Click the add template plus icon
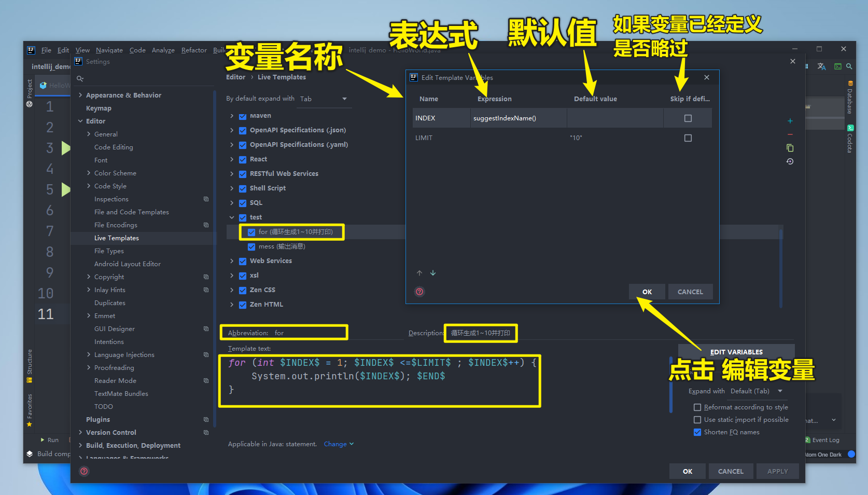The width and height of the screenshot is (868, 495). click(x=790, y=121)
